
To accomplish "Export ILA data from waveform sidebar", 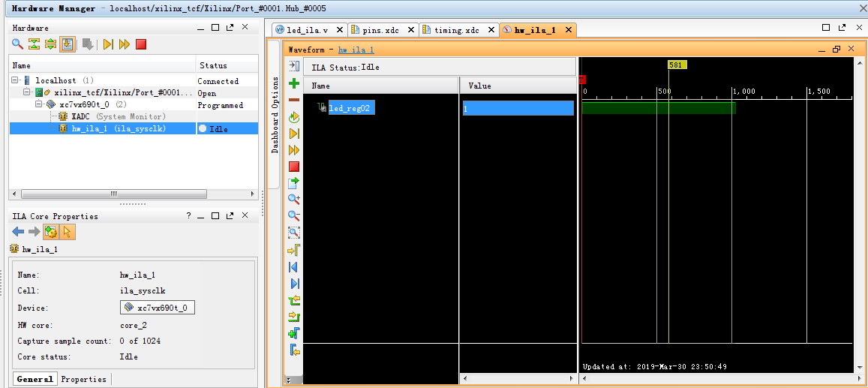I will (294, 182).
